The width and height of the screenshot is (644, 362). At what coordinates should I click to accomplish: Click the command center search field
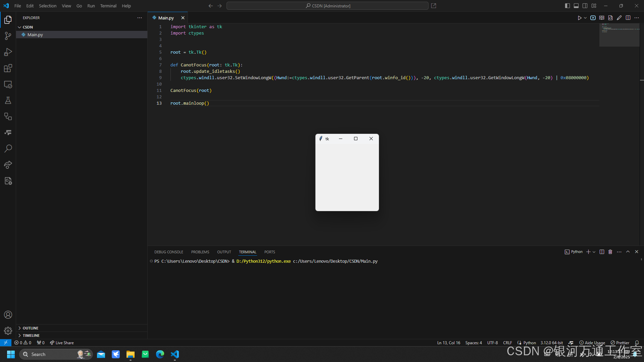pyautogui.click(x=327, y=6)
